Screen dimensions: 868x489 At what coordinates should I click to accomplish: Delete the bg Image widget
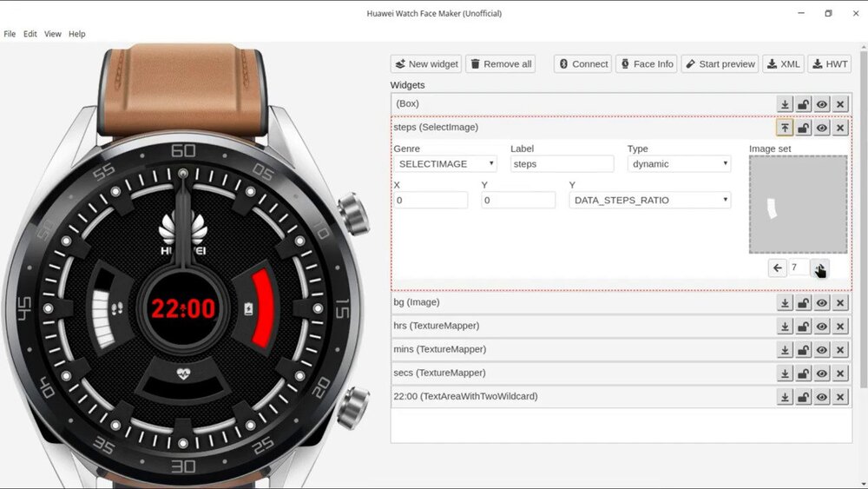click(840, 302)
